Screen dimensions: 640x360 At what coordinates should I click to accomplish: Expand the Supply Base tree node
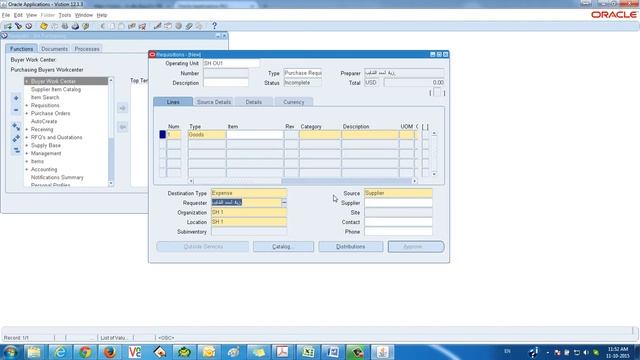pyautogui.click(x=27, y=145)
